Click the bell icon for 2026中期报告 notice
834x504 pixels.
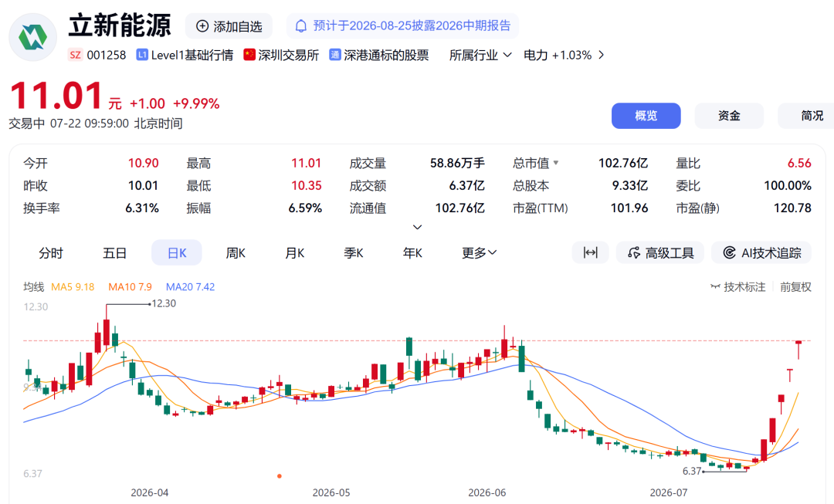tap(301, 26)
